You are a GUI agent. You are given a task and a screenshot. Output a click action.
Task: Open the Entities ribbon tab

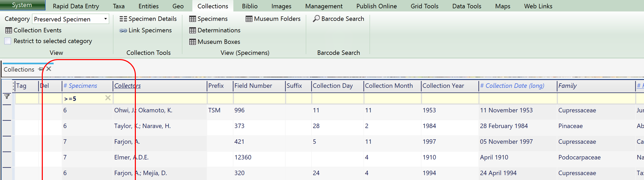coord(148,6)
